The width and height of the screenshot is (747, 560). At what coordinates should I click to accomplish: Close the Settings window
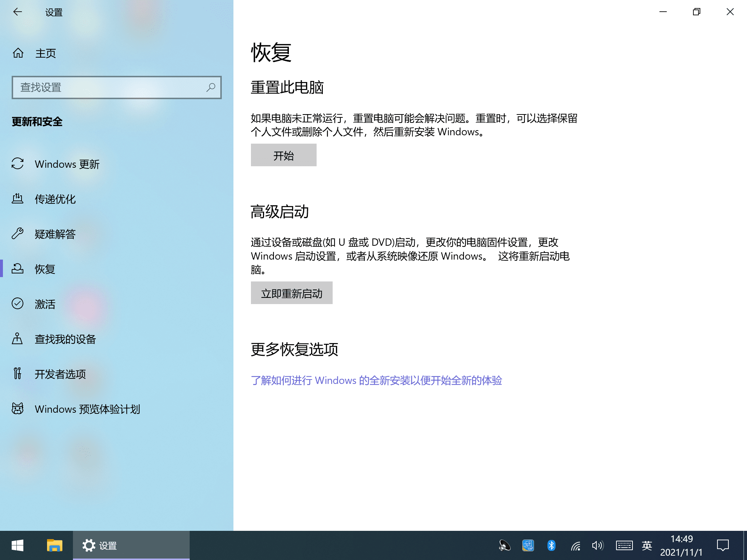pos(730,12)
